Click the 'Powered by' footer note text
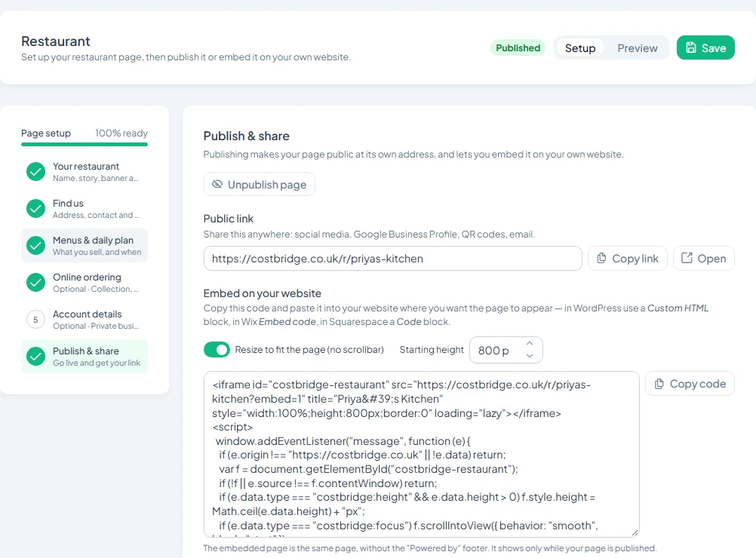The height and width of the screenshot is (558, 756). (x=429, y=548)
